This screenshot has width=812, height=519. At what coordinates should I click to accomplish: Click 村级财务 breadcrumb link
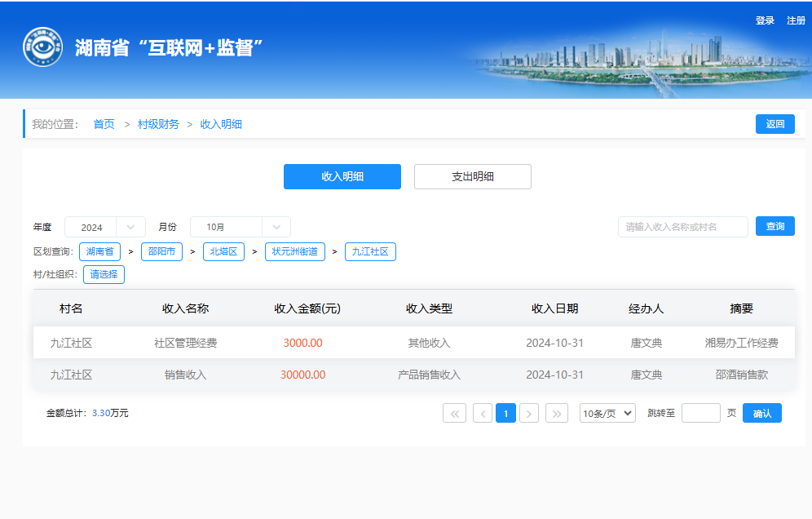tap(158, 124)
